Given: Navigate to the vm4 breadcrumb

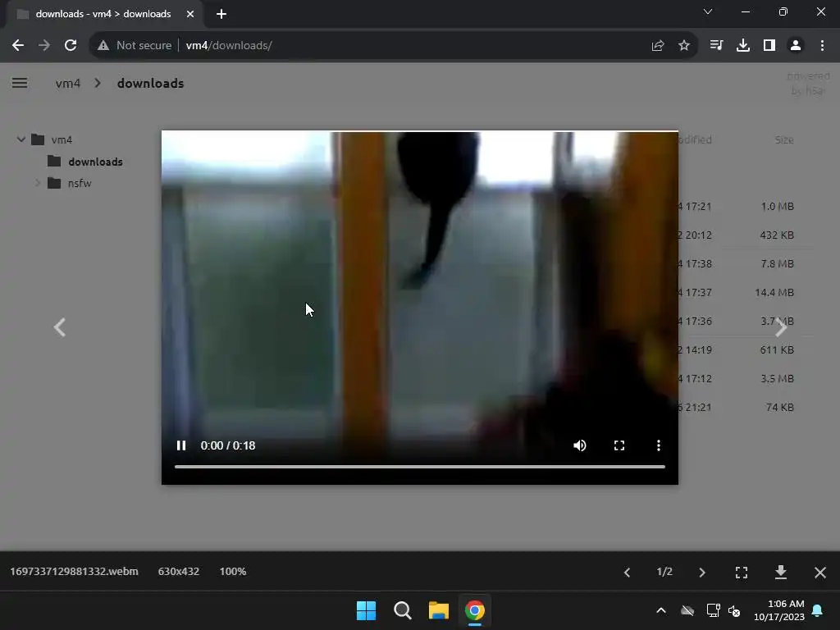Looking at the screenshot, I should 68,83.
